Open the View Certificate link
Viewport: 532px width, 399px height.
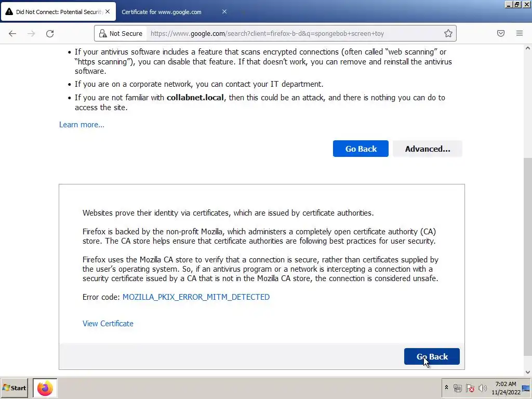108,323
